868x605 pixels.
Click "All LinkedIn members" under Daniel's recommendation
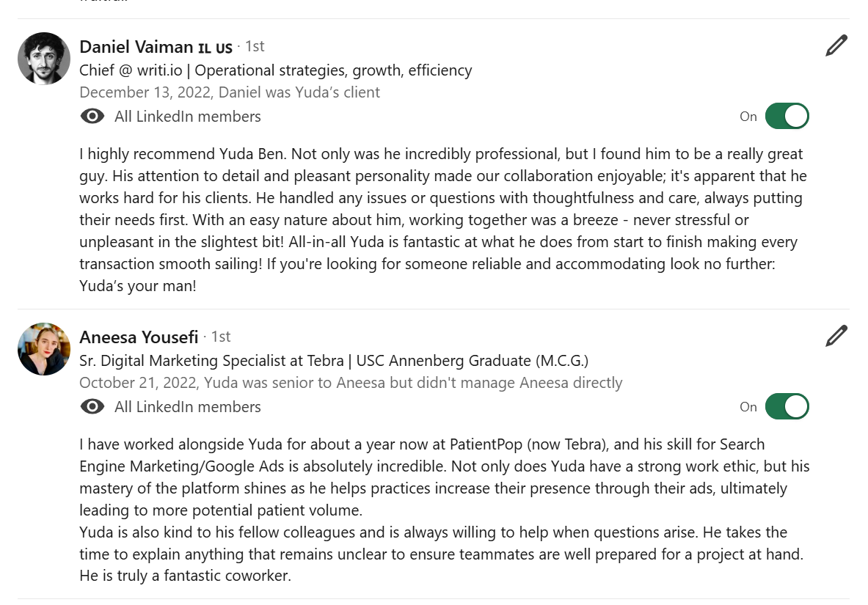[188, 117]
